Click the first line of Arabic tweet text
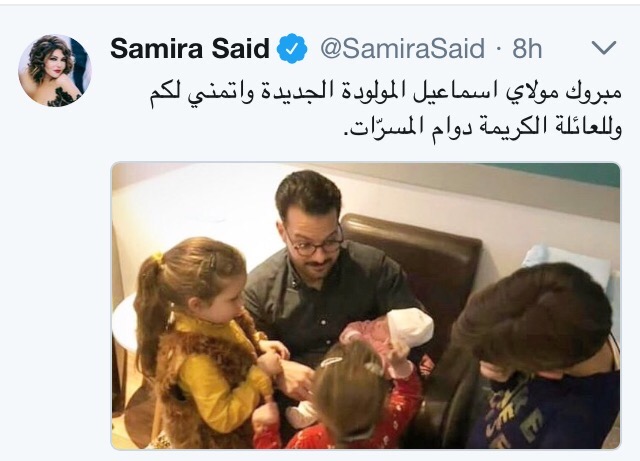Screen dimensions: 640x461 click(385, 93)
